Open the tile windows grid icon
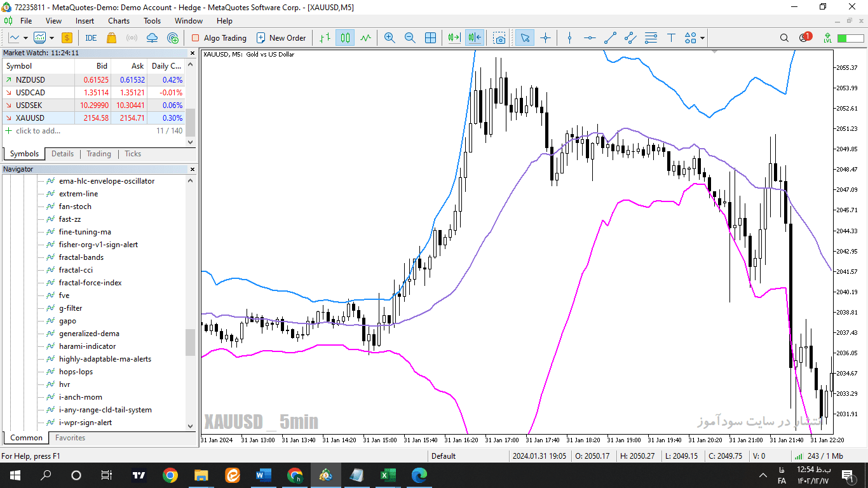 [430, 38]
